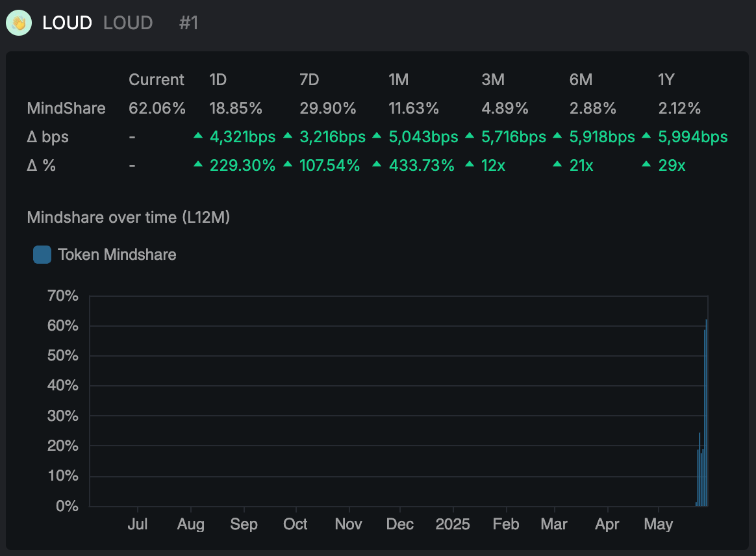Screen dimensions: 756x556
Task: Click the up arrow beside 5,994bps
Action: click(x=646, y=136)
